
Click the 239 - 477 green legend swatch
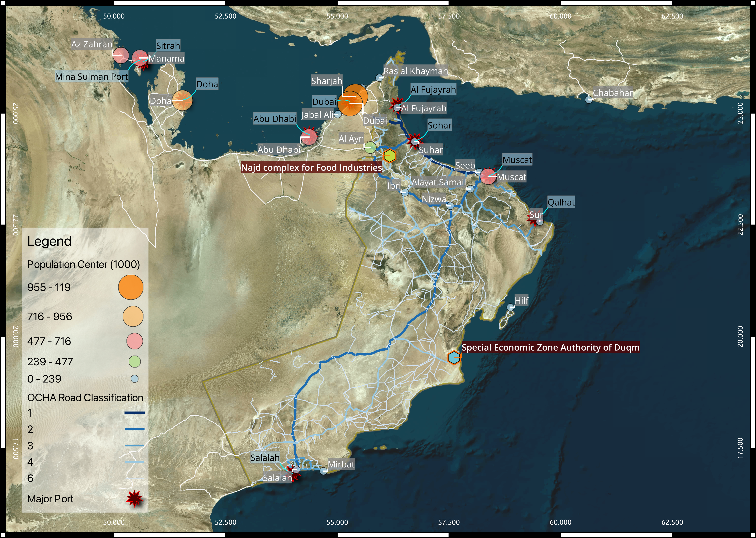[x=134, y=361]
